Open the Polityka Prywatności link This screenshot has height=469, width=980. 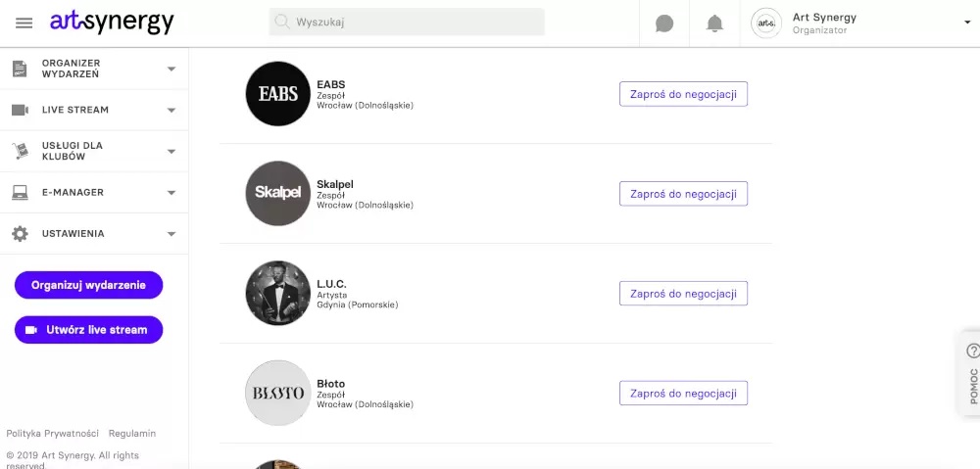point(53,433)
